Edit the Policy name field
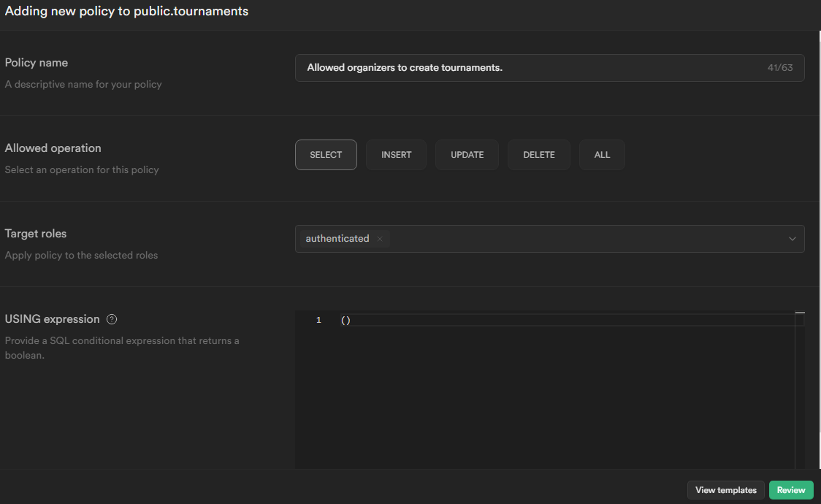This screenshot has height=504, width=821. [x=550, y=67]
